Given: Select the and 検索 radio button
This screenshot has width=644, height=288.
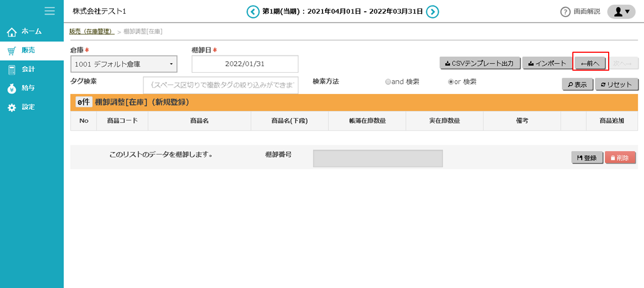Looking at the screenshot, I should (x=388, y=82).
